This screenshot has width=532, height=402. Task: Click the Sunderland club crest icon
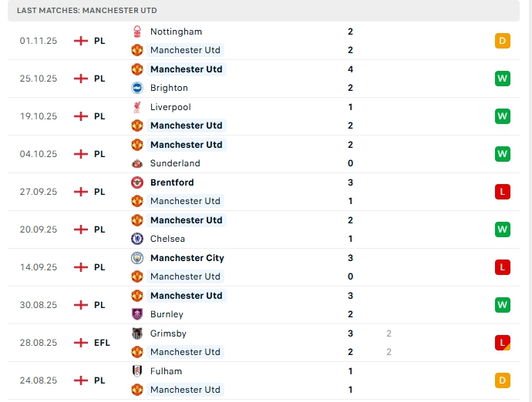click(x=137, y=163)
